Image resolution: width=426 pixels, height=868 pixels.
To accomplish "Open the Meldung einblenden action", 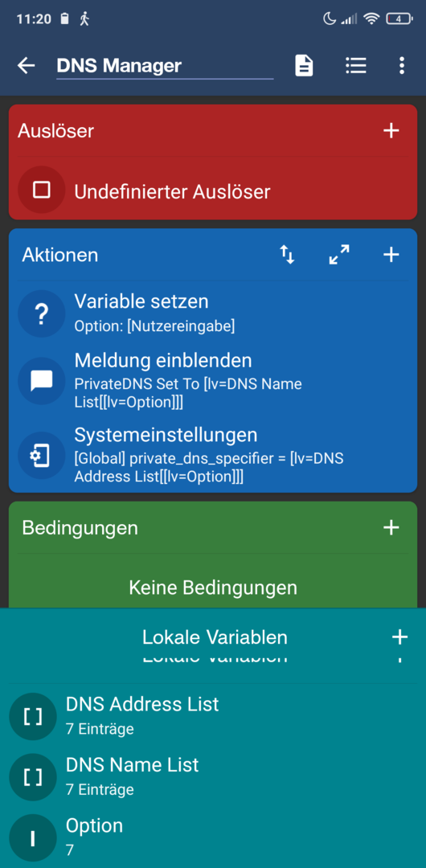I will click(x=213, y=381).
